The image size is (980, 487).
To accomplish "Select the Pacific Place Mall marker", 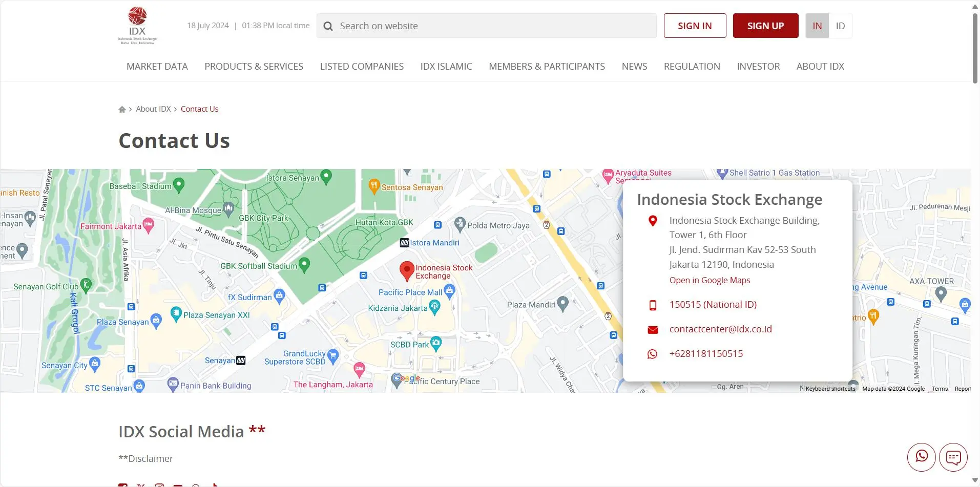I will [450, 291].
